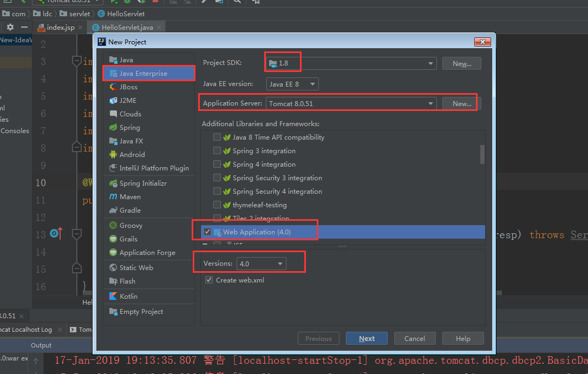Screen dimensions: 588x374
Task: Close the Tomcat Localhost Log tab
Action: [x=60, y=330]
